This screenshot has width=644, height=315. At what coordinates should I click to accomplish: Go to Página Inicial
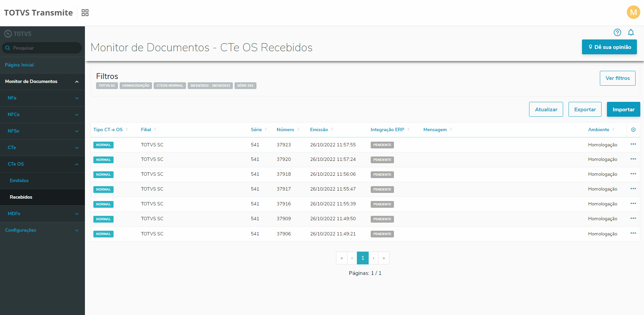pos(42,65)
